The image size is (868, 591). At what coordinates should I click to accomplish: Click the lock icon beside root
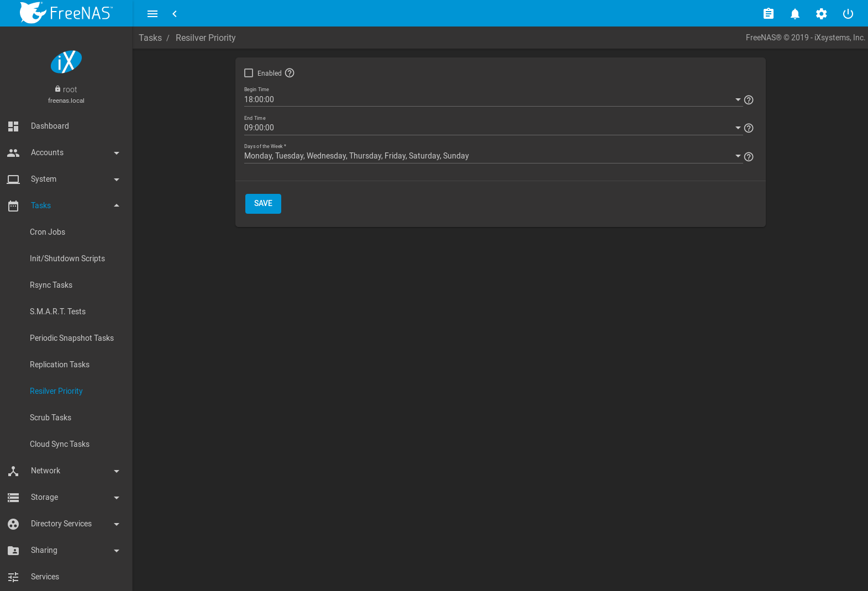57,89
